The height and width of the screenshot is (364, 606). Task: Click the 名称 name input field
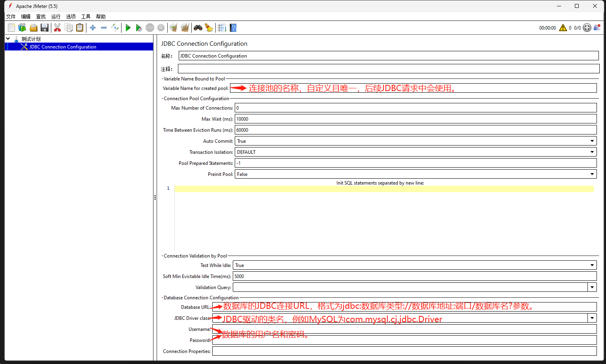[389, 56]
